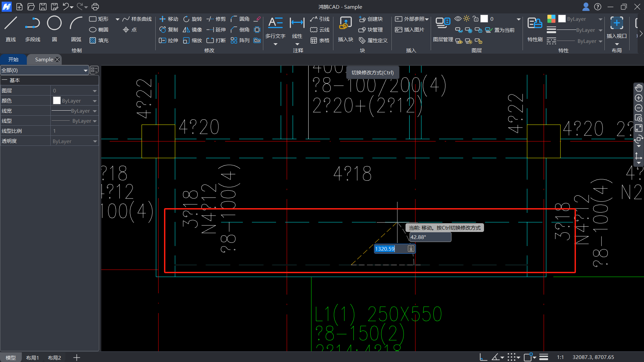
Task: Switch to the 开始 start tab
Action: click(13, 59)
